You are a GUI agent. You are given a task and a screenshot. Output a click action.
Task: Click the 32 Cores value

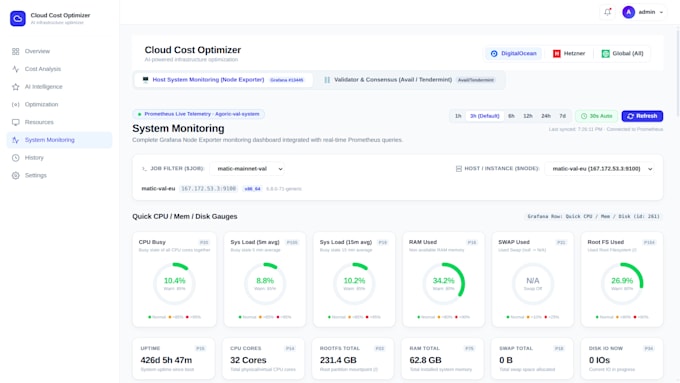click(248, 360)
